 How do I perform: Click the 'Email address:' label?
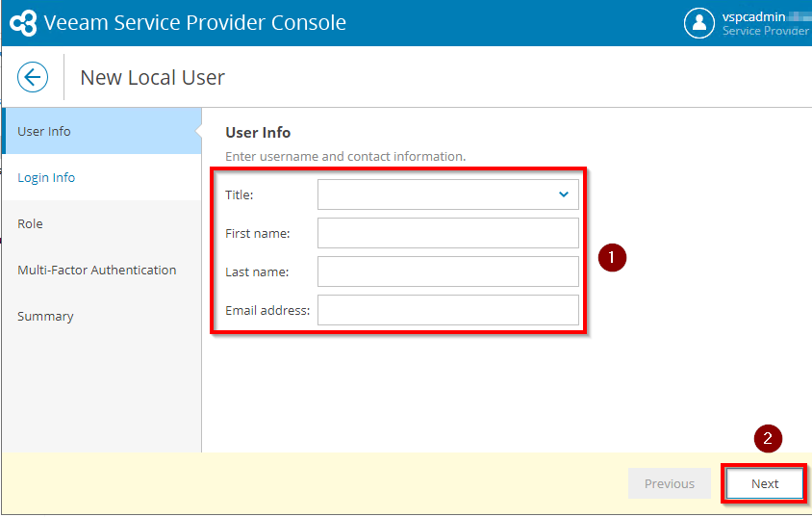click(x=267, y=310)
